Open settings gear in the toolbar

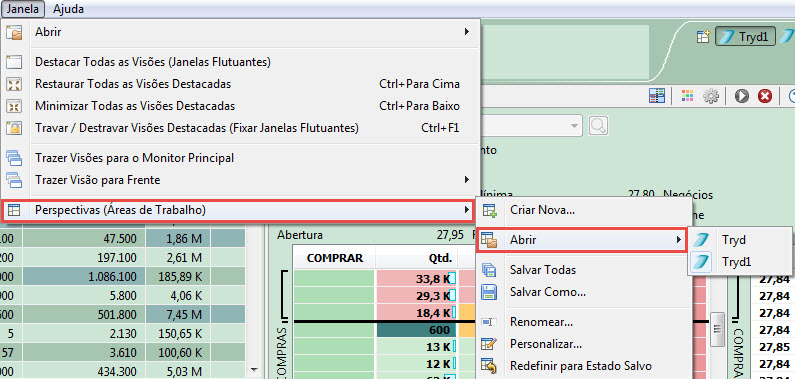[x=711, y=95]
